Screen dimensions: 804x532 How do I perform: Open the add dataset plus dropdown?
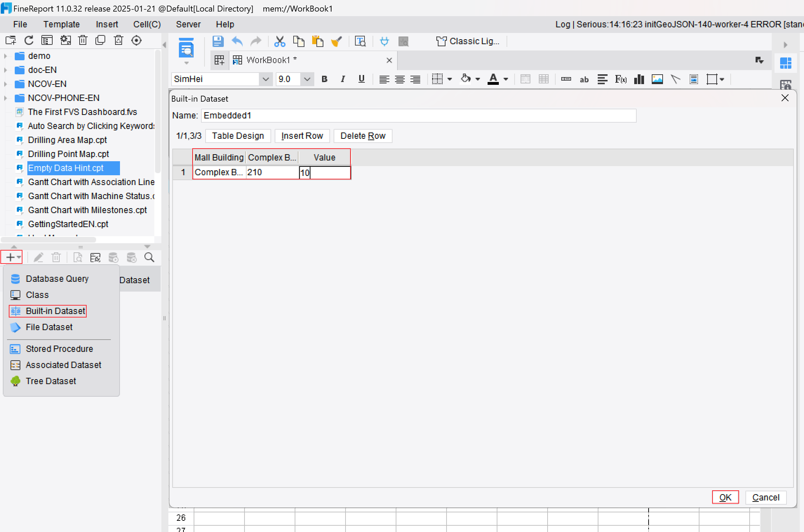coord(12,258)
